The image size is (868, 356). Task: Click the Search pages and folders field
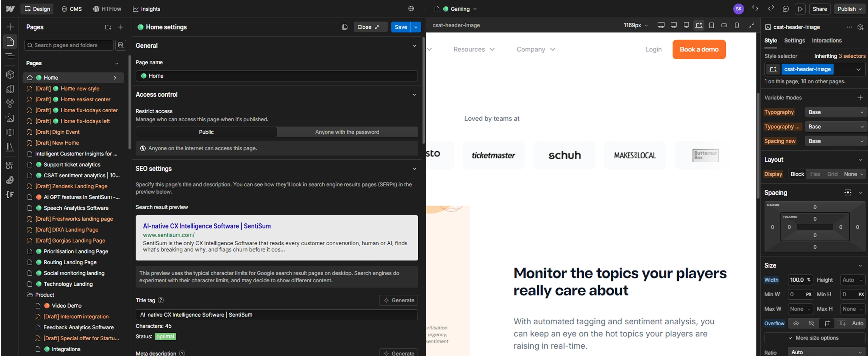69,45
